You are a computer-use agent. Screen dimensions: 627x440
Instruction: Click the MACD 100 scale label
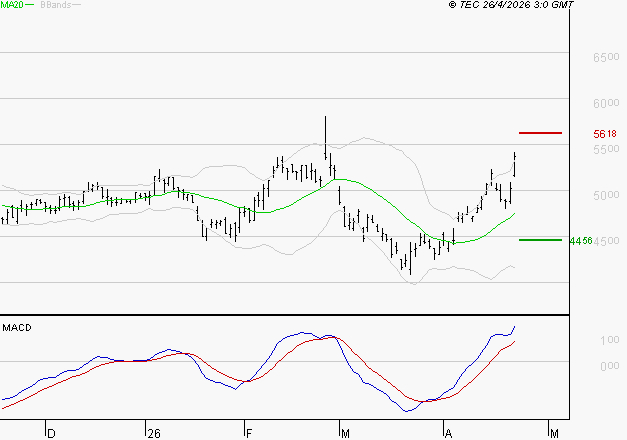pyautogui.click(x=609, y=341)
